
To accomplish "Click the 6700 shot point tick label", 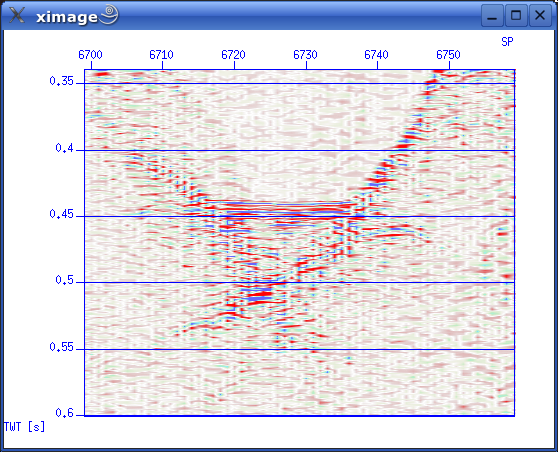I will click(x=90, y=55).
